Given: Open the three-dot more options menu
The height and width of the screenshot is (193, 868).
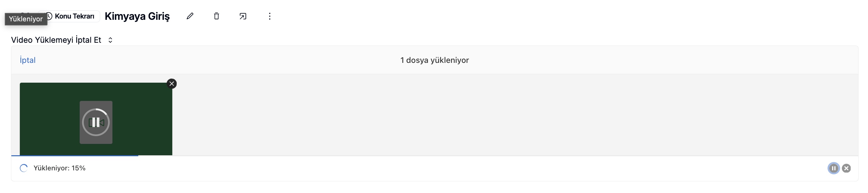Looking at the screenshot, I should click(x=270, y=16).
